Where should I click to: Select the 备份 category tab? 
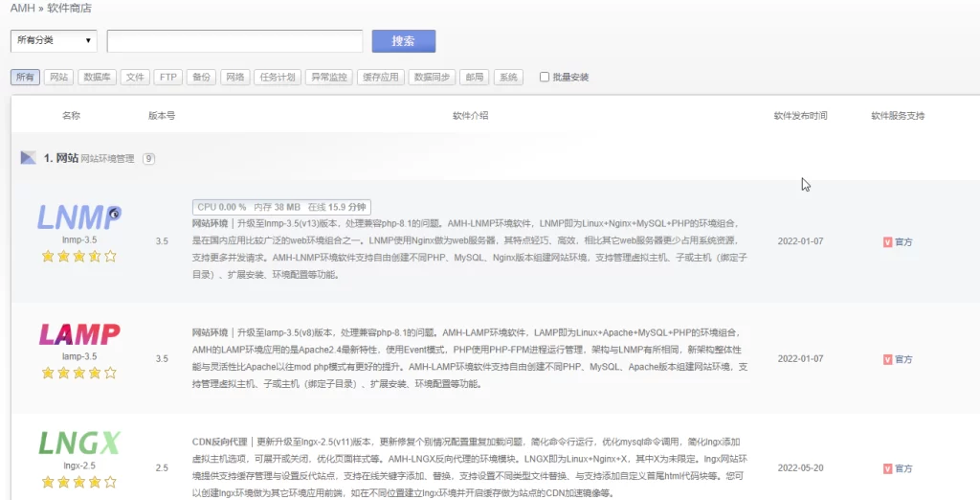pos(201,77)
